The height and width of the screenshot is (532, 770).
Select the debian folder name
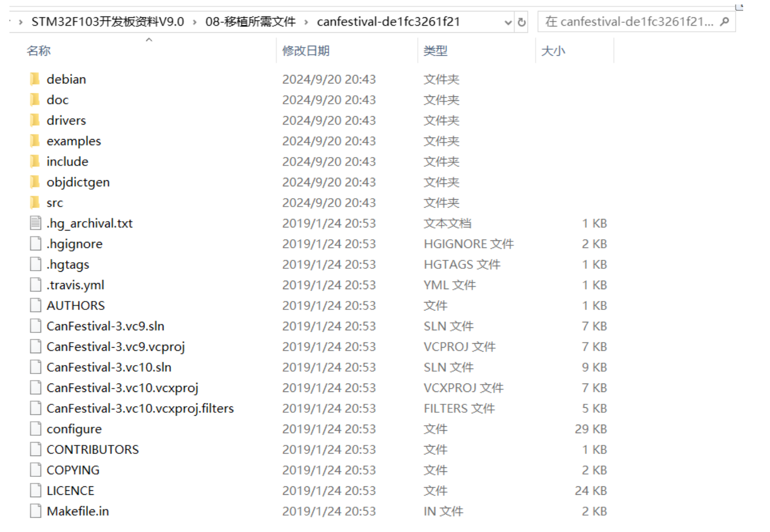[x=67, y=79]
